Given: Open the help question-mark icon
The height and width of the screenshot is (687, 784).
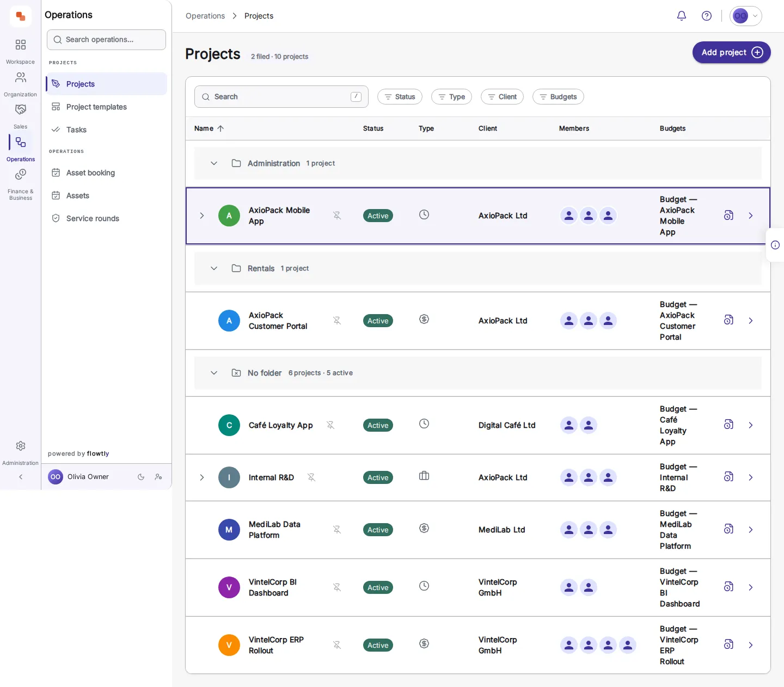Looking at the screenshot, I should [x=707, y=16].
